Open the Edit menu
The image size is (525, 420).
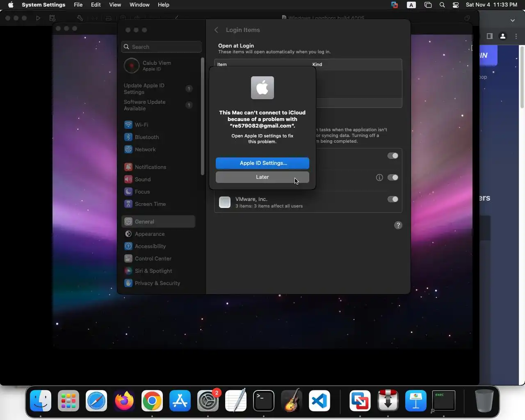pos(96,5)
